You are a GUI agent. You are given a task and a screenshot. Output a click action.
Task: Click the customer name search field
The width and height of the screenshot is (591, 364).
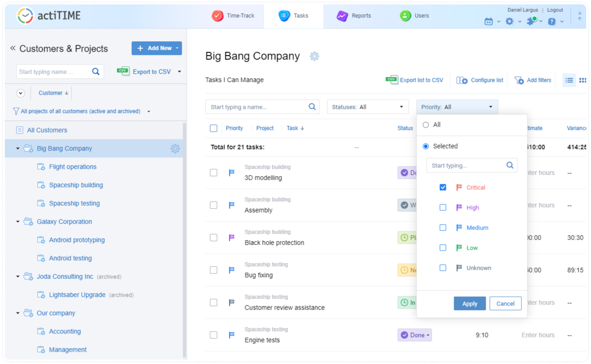pyautogui.click(x=60, y=72)
